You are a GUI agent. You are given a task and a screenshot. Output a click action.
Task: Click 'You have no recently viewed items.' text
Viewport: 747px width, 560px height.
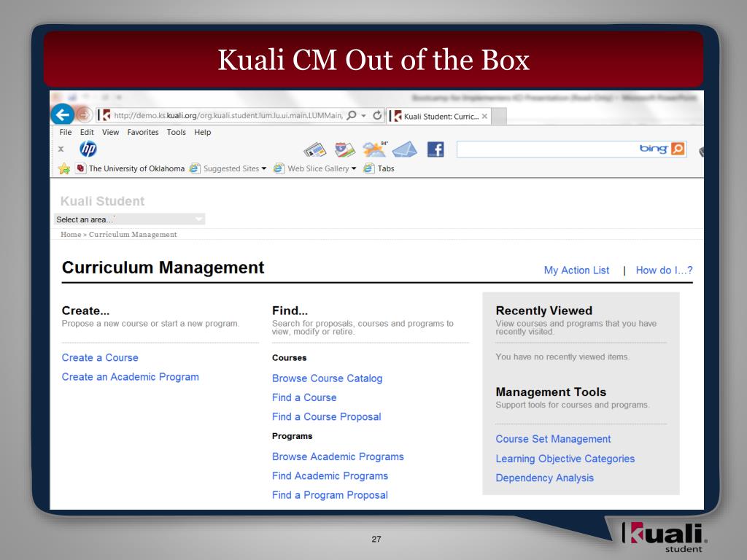click(562, 357)
